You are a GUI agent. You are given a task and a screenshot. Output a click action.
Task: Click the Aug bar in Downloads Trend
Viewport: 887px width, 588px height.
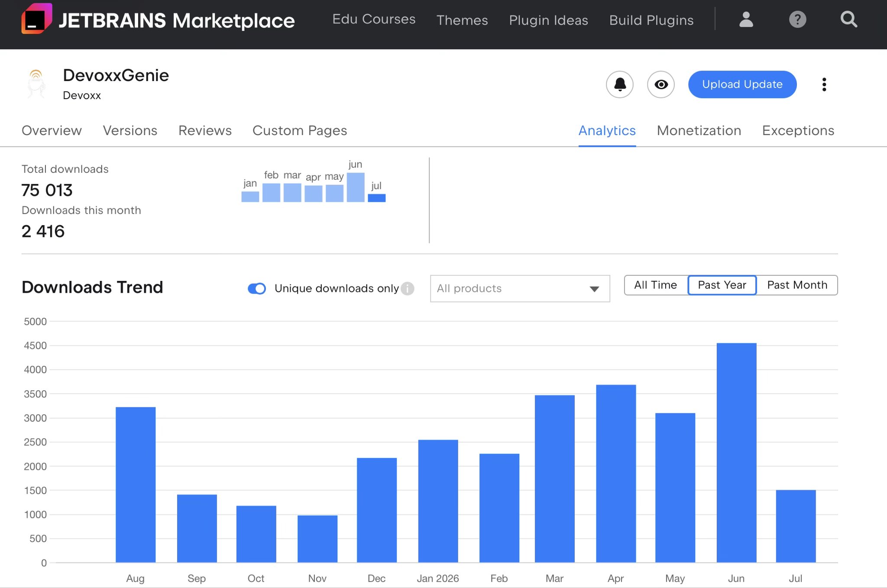[136, 485]
